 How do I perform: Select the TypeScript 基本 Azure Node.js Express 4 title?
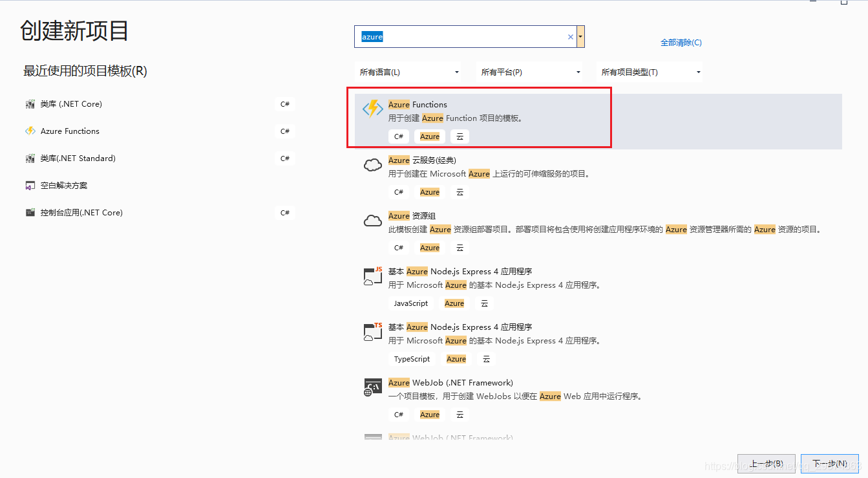(x=460, y=327)
